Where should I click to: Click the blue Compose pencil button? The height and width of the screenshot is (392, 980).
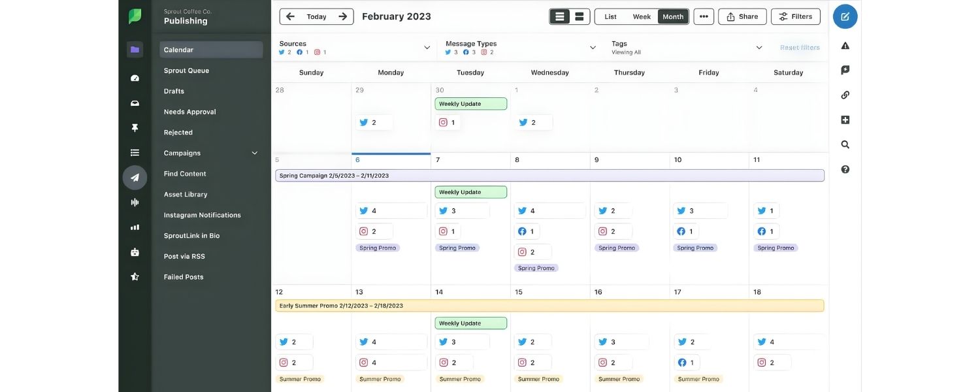845,16
